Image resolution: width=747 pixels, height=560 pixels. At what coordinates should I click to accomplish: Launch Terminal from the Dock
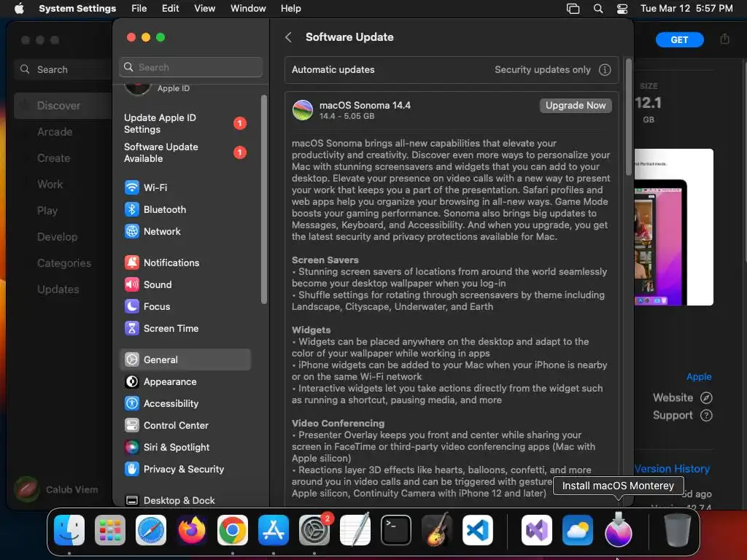[396, 530]
